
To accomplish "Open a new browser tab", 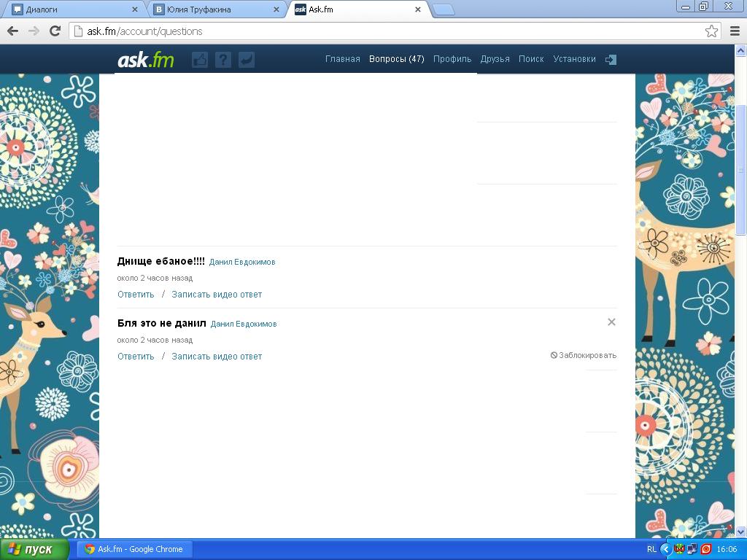I will click(444, 10).
